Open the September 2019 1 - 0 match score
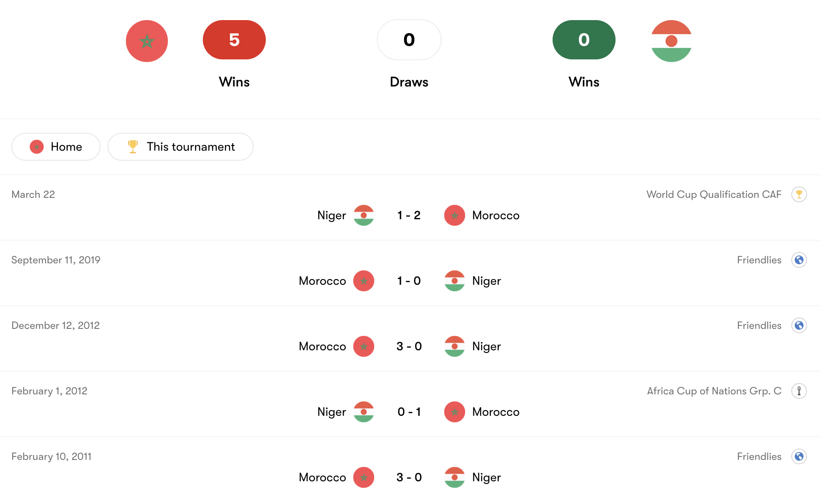The width and height of the screenshot is (821, 504). 409,281
